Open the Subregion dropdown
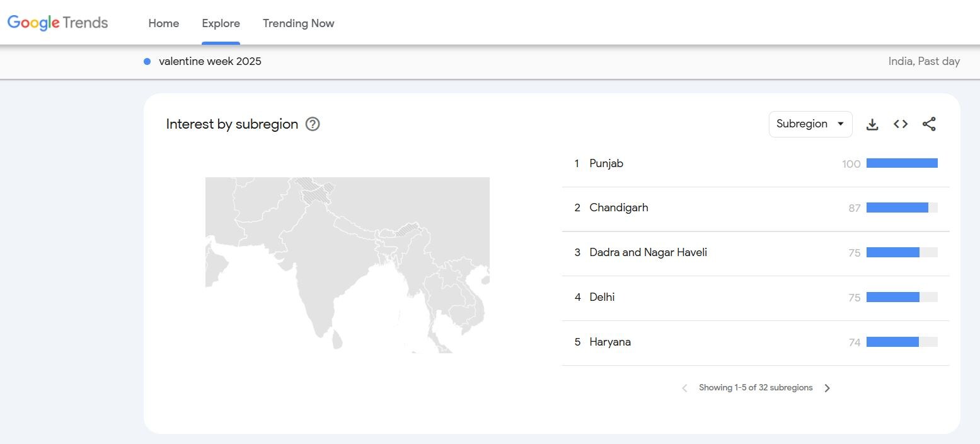 point(810,124)
